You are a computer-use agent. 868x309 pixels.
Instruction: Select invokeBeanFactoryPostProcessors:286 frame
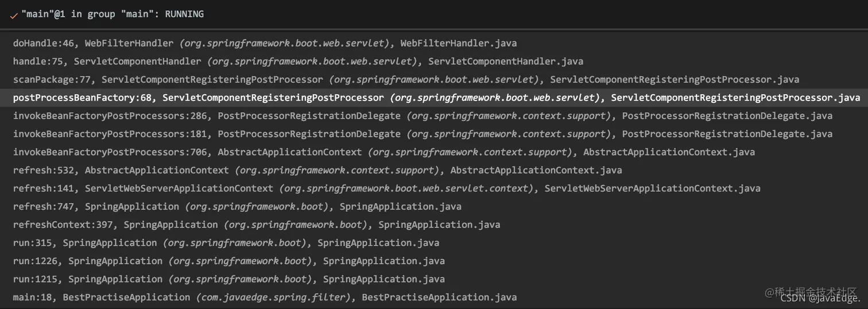[434, 116]
